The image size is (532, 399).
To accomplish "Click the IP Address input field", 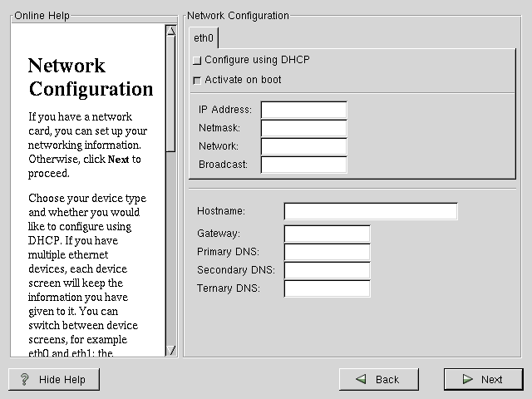I will click(x=303, y=110).
